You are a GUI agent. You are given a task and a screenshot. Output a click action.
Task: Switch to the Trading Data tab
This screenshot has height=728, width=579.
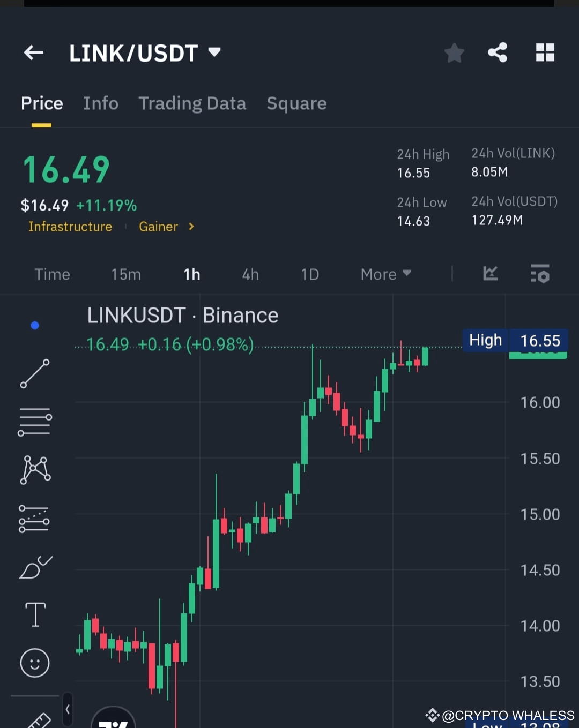point(192,103)
